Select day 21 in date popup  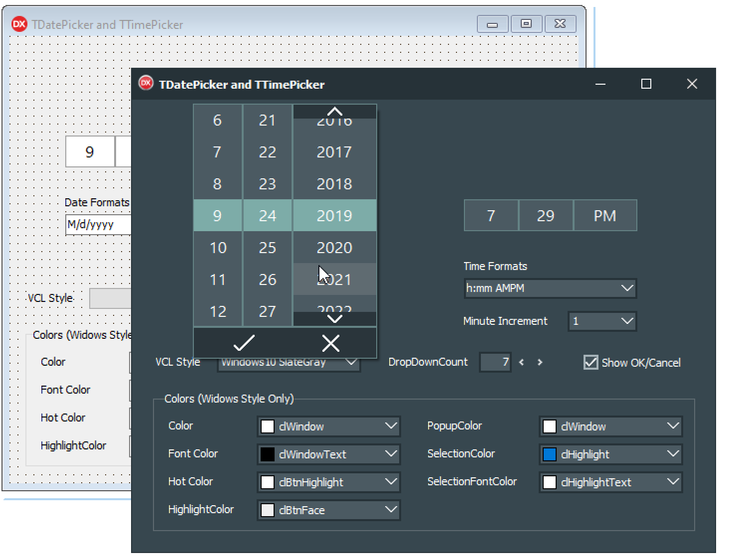point(268,120)
